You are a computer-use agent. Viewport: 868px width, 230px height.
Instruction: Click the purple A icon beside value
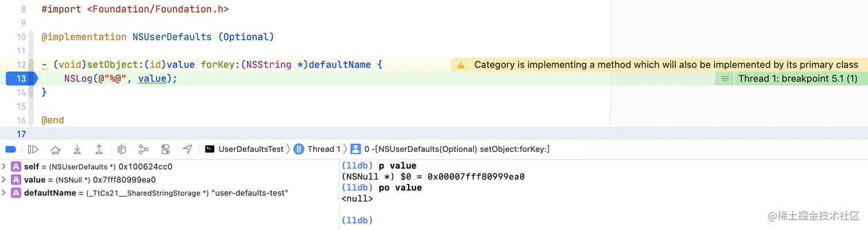click(x=16, y=180)
